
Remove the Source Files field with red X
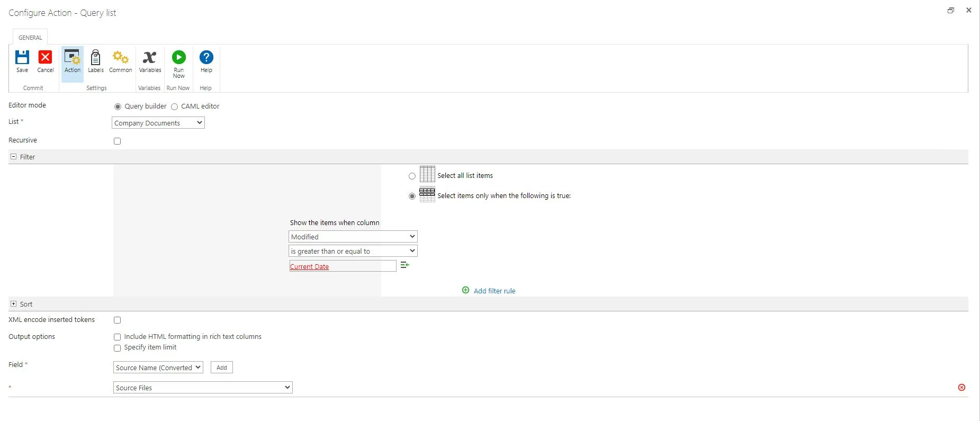pos(961,388)
